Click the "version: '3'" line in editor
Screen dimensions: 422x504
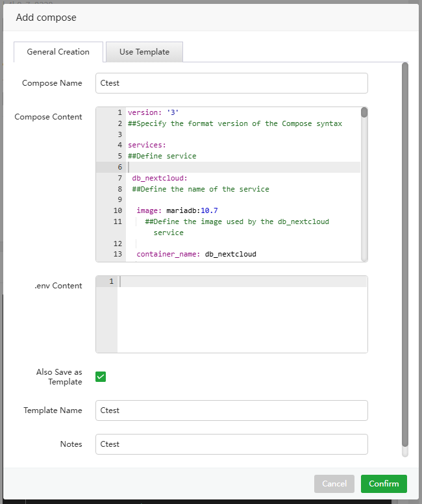[153, 112]
